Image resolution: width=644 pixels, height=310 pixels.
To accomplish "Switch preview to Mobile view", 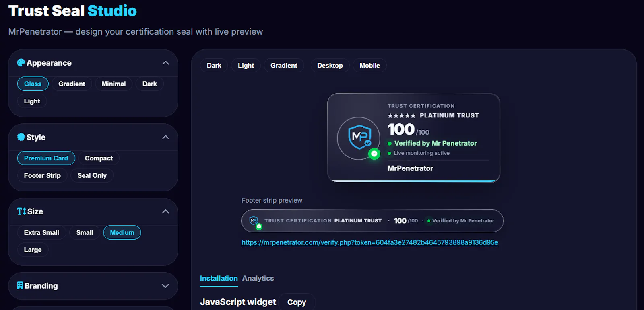I will [x=369, y=66].
